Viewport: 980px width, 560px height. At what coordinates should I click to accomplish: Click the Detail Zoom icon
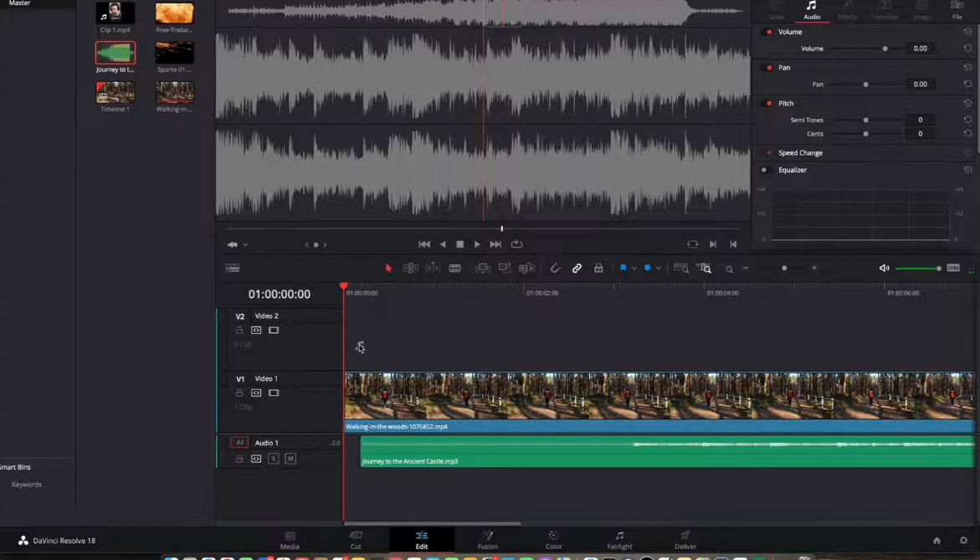click(x=705, y=268)
